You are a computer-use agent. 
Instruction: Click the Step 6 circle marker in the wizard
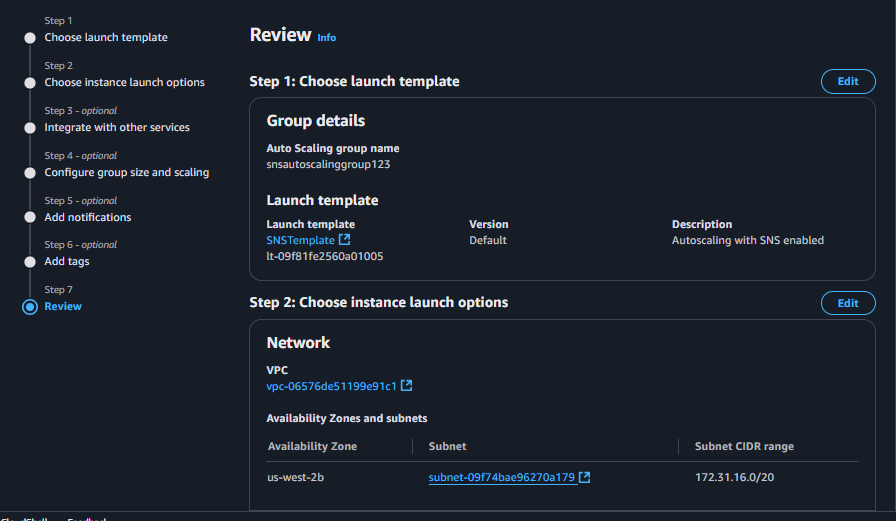click(x=30, y=262)
